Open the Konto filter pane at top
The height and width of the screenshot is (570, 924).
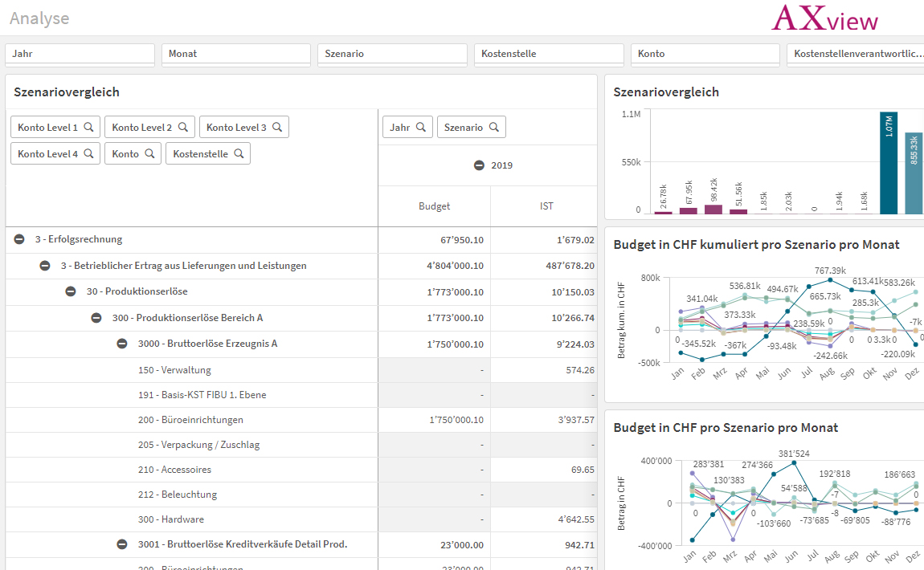(x=705, y=54)
